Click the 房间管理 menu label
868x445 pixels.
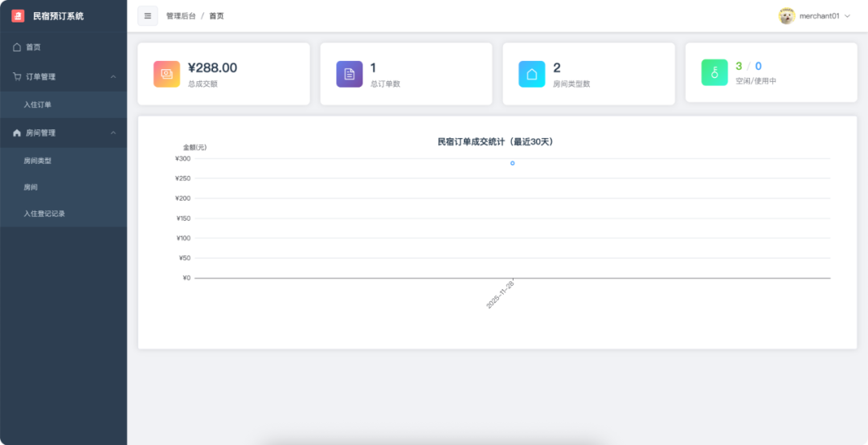[41, 133]
